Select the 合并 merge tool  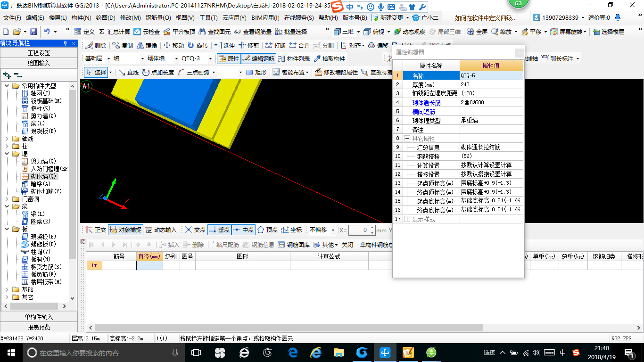[299, 45]
